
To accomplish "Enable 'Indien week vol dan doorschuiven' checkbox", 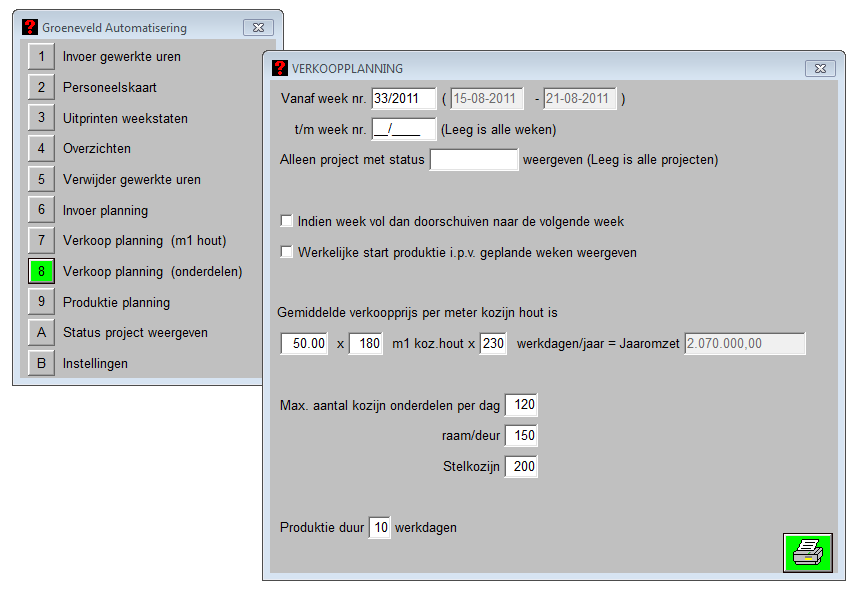I will (288, 221).
